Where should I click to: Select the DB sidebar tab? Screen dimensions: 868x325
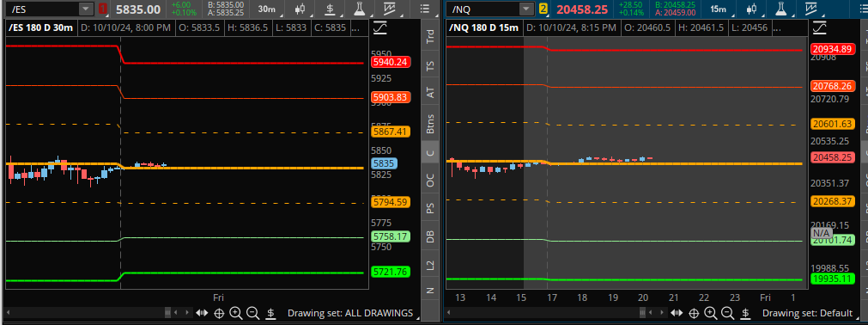point(430,236)
